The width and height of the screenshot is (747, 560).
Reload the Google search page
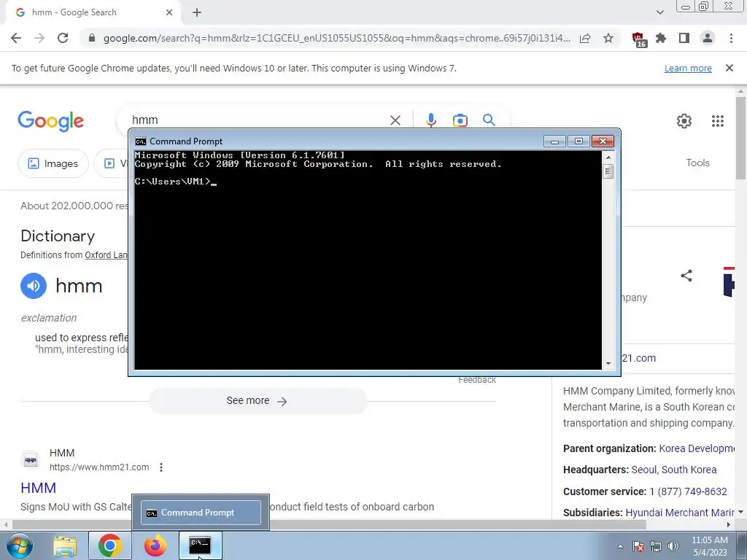pos(63,38)
